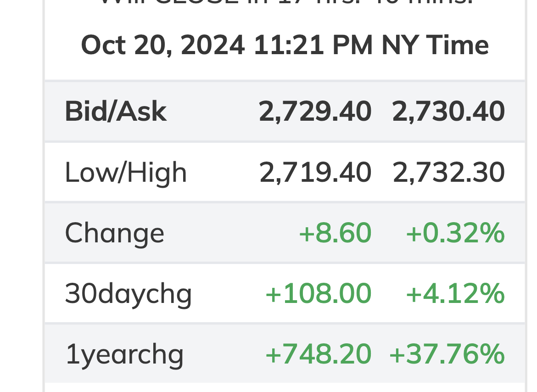Click the +4.12% thirty-day percentage
The height and width of the screenshot is (392, 537).
point(455,293)
